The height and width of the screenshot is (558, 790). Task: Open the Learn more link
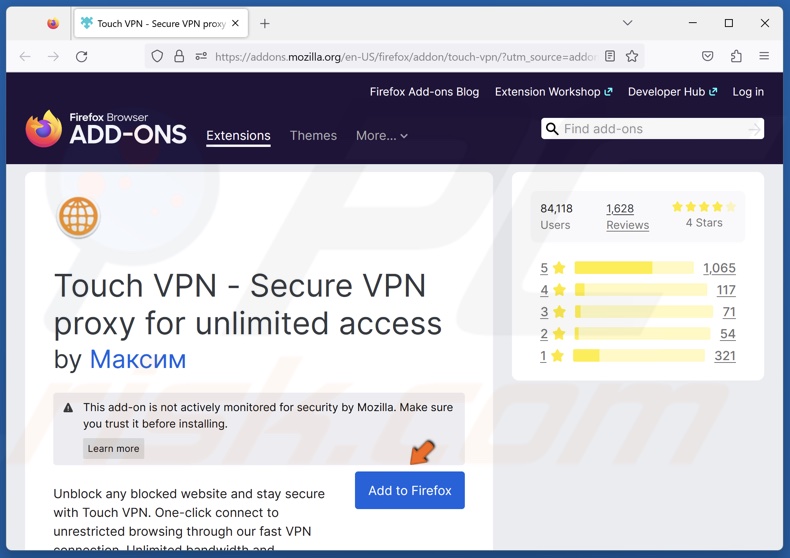pyautogui.click(x=113, y=449)
